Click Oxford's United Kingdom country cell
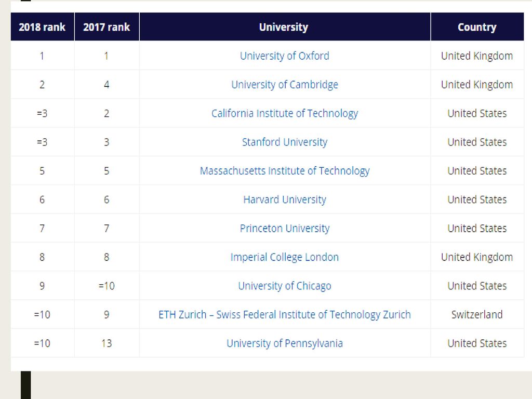The height and width of the screenshot is (399, 532). [x=477, y=56]
